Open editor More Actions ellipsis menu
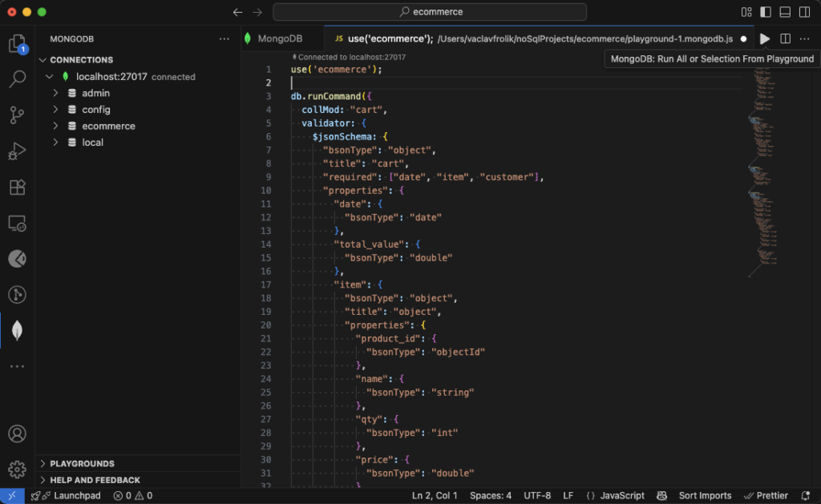 click(x=805, y=38)
